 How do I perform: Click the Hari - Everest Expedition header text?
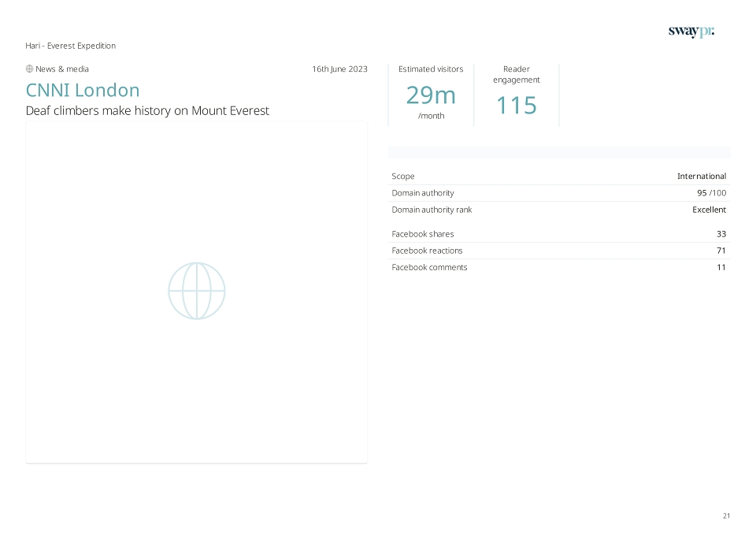[x=70, y=46]
